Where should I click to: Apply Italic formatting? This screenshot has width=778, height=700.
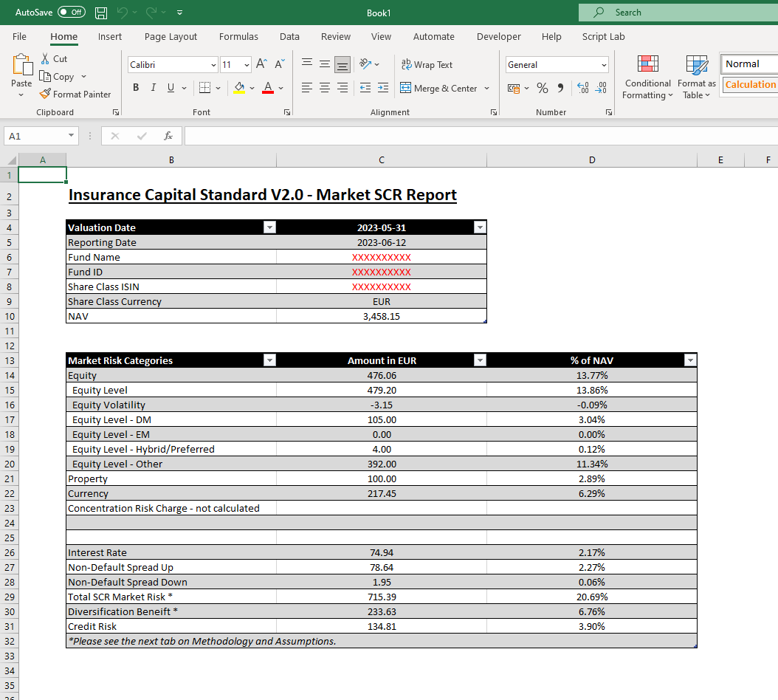coord(154,88)
